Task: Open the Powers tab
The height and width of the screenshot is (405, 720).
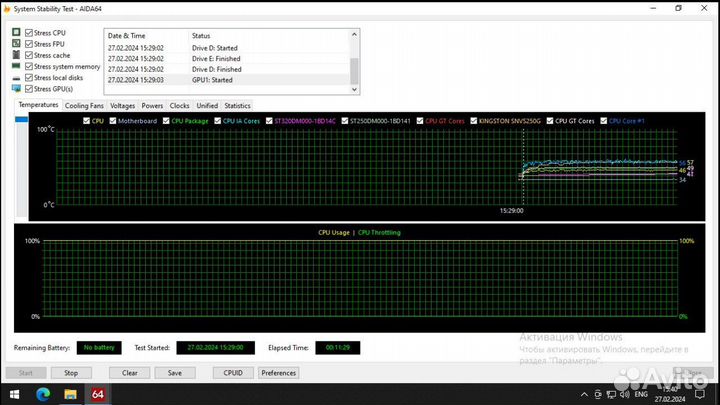Action: point(152,106)
